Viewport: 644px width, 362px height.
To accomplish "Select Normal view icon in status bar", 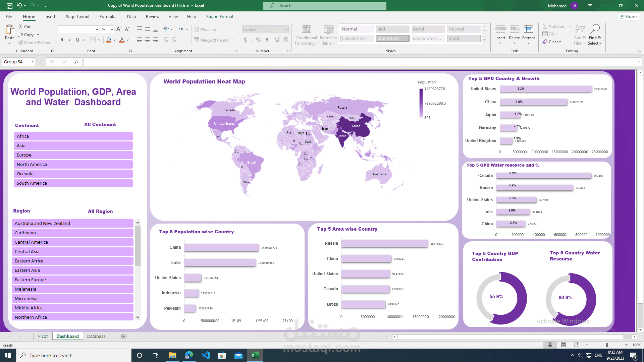I will (x=550, y=345).
